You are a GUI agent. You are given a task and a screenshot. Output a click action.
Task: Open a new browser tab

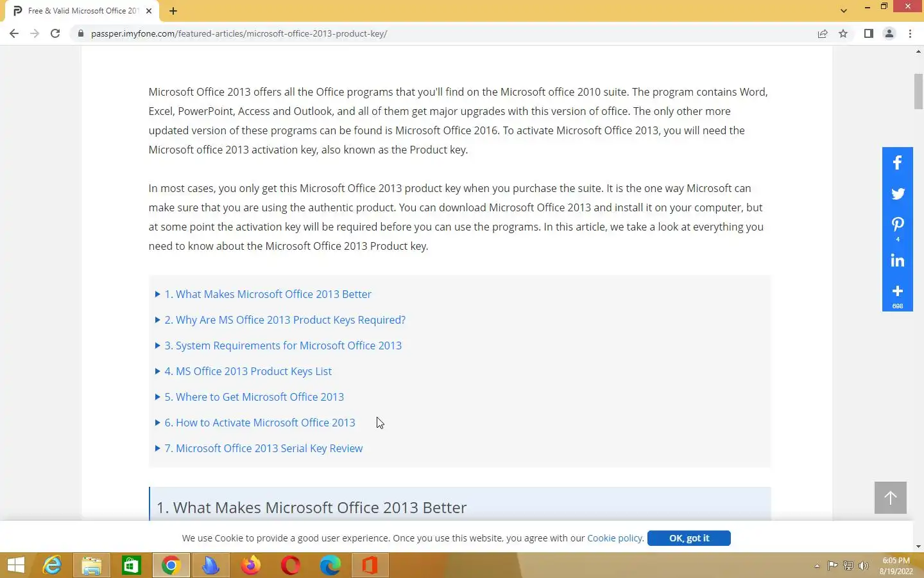click(x=173, y=11)
